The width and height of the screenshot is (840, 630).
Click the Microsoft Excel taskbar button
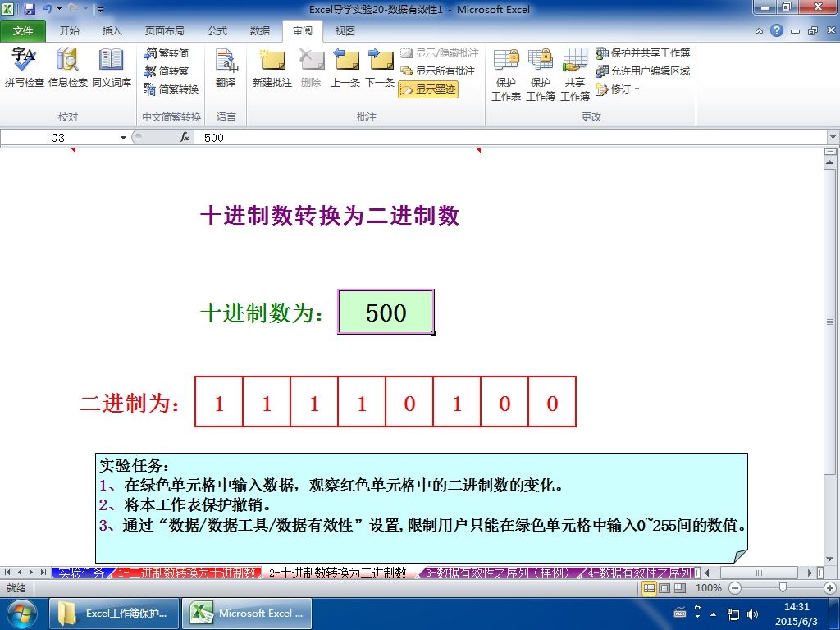pyautogui.click(x=248, y=614)
